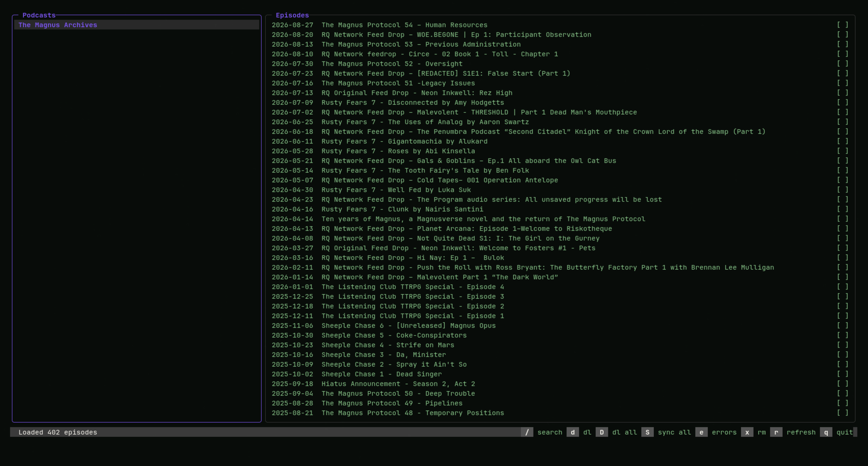Select Rusty Fears 7 The Tooth Fairy's Tale
This screenshot has height=466, width=868.
[x=560, y=170]
